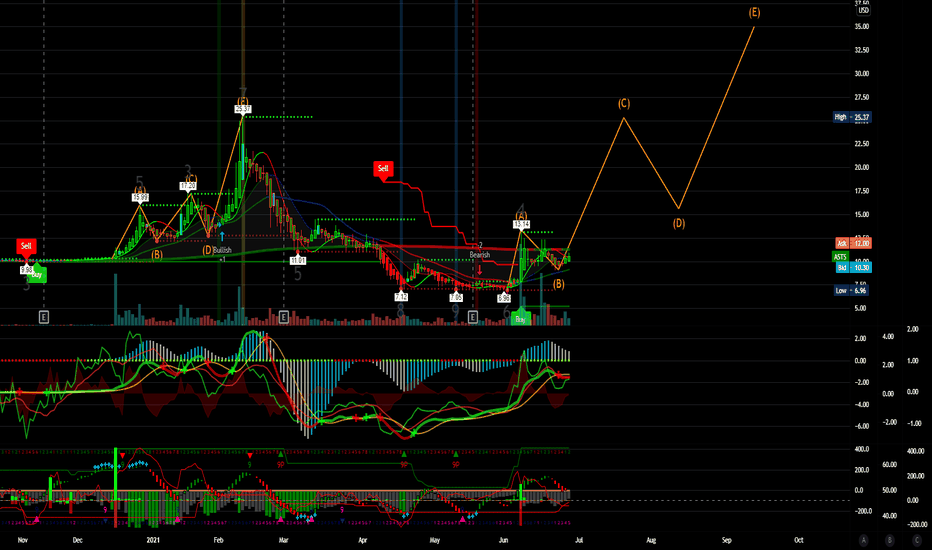The width and height of the screenshot is (932, 550).
Task: Click the 22.50 price axis label
Action: point(861,143)
